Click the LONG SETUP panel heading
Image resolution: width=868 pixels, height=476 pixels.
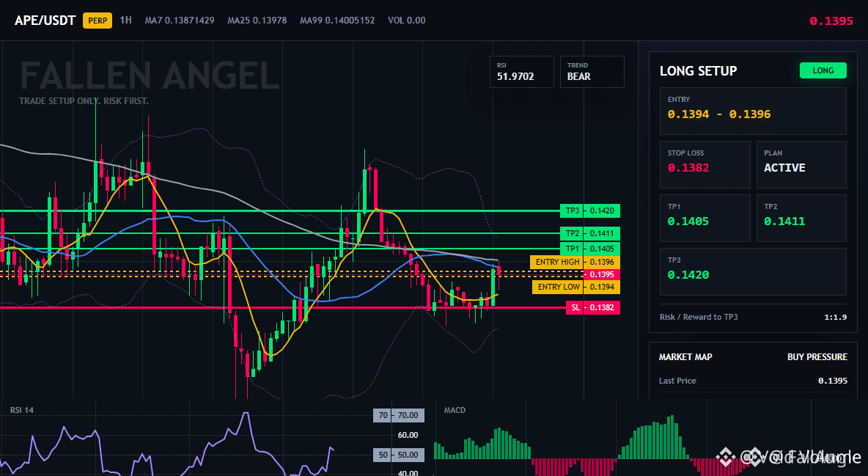698,71
